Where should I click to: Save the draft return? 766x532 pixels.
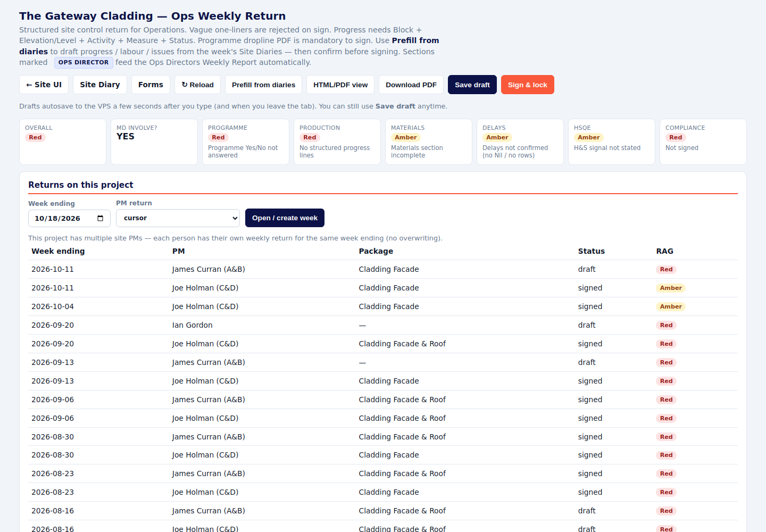(x=472, y=85)
